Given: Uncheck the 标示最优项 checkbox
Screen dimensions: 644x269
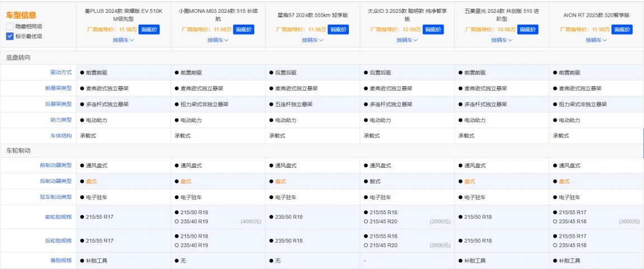Looking at the screenshot, I should point(10,36).
